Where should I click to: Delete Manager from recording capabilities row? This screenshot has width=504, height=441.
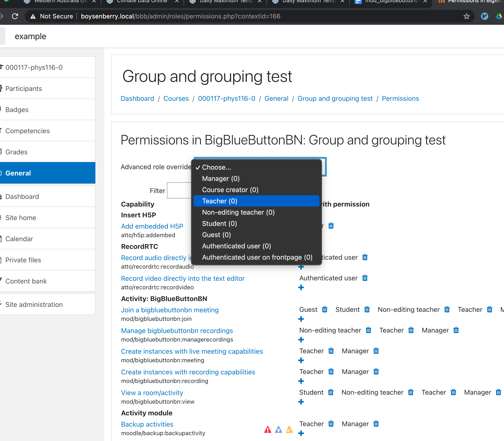pyautogui.click(x=376, y=371)
